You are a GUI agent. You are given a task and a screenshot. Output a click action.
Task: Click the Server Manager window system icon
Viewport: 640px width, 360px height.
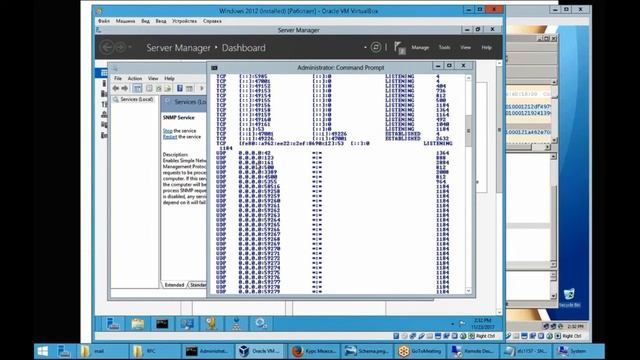tap(98, 30)
